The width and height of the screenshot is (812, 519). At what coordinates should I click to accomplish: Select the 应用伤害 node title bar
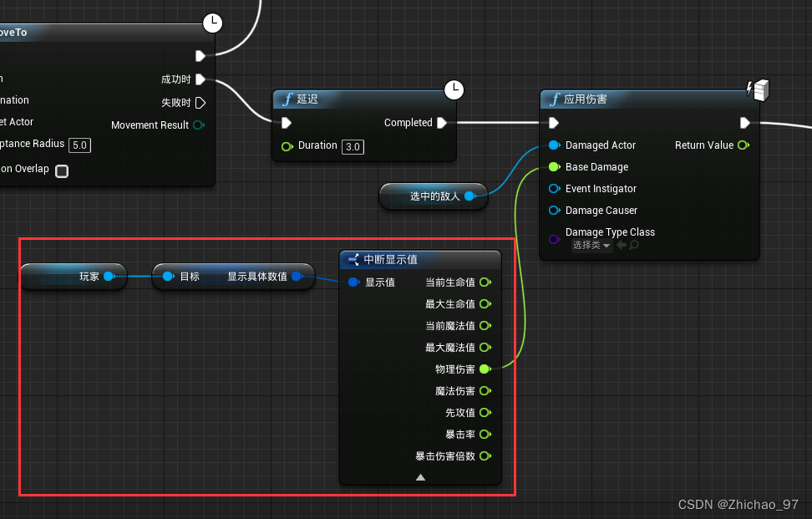coord(585,99)
